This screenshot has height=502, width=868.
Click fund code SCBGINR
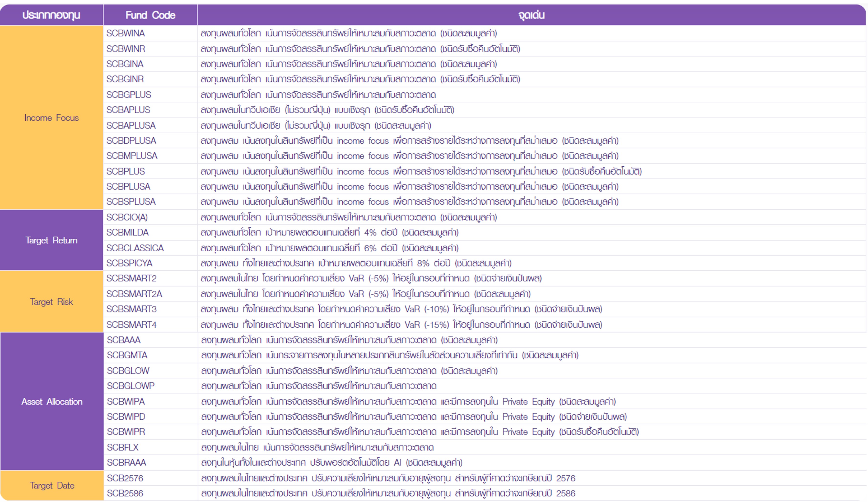[125, 79]
